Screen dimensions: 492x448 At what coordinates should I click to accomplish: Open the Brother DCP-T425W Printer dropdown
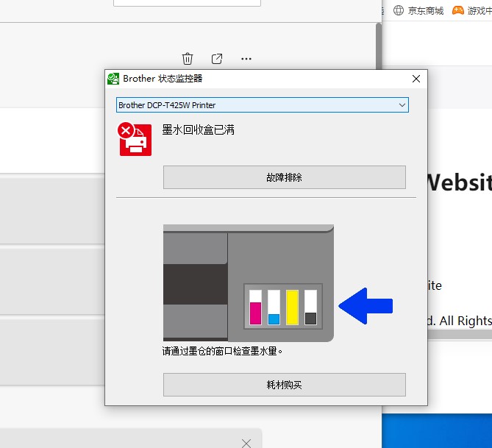coord(263,105)
